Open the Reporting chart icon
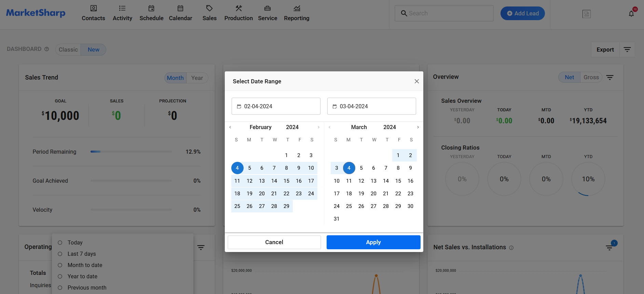644x294 pixels. click(x=297, y=8)
